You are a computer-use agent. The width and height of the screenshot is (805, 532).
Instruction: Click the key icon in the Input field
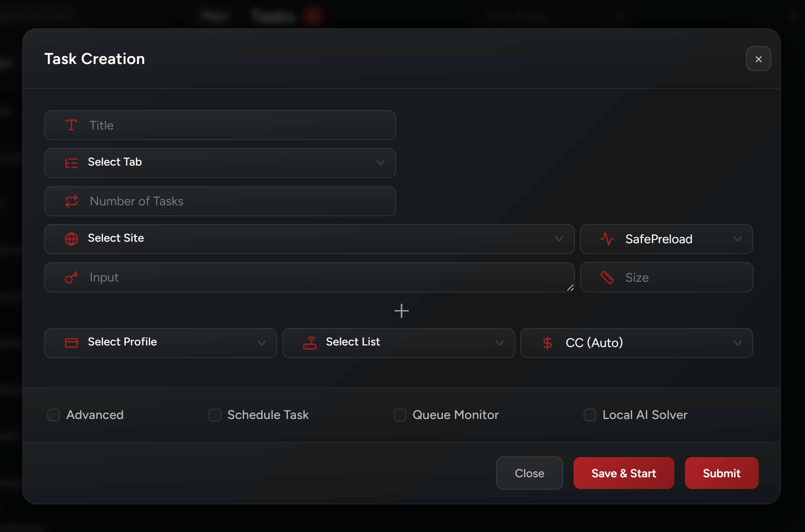71,277
